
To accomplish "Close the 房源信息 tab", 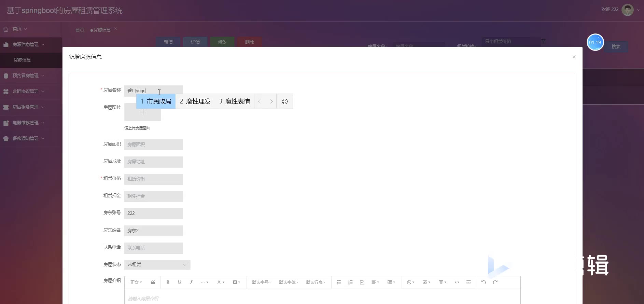I will pos(116,29).
